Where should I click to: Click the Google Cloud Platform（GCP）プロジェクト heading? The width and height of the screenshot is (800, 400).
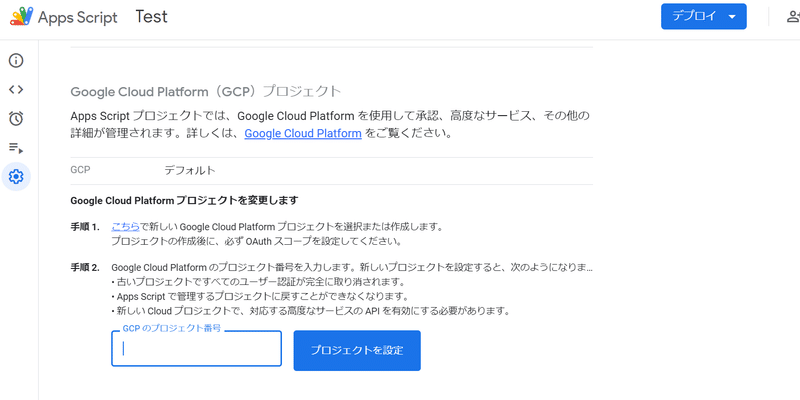pos(206,91)
